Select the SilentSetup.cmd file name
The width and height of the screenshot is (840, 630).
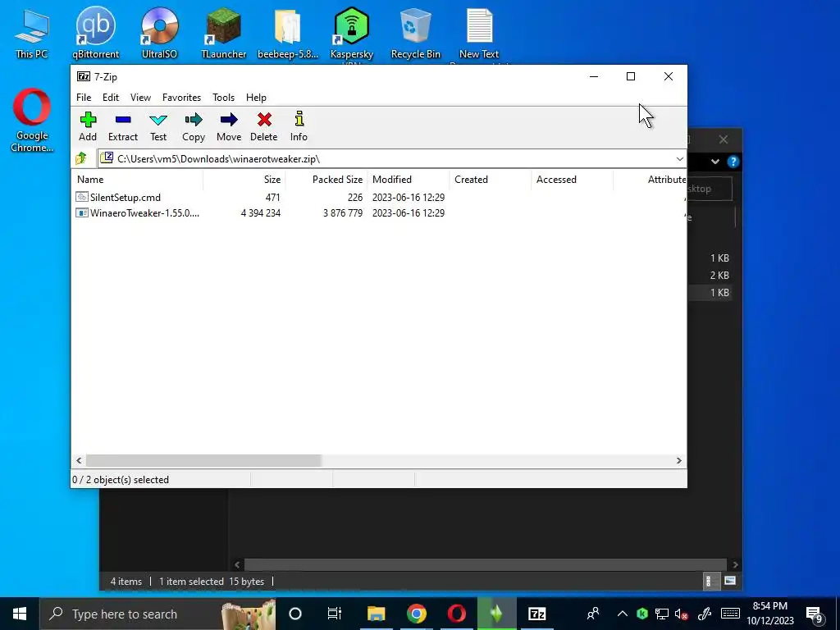(126, 197)
